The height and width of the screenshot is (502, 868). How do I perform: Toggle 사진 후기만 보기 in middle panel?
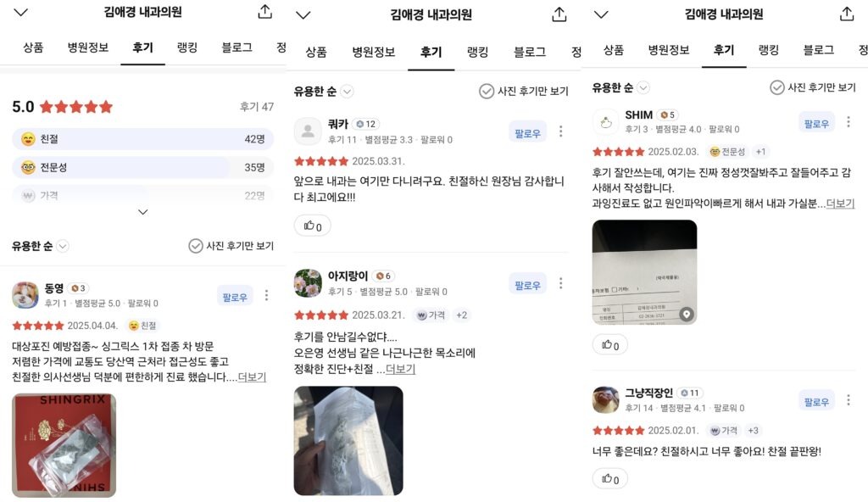point(524,91)
